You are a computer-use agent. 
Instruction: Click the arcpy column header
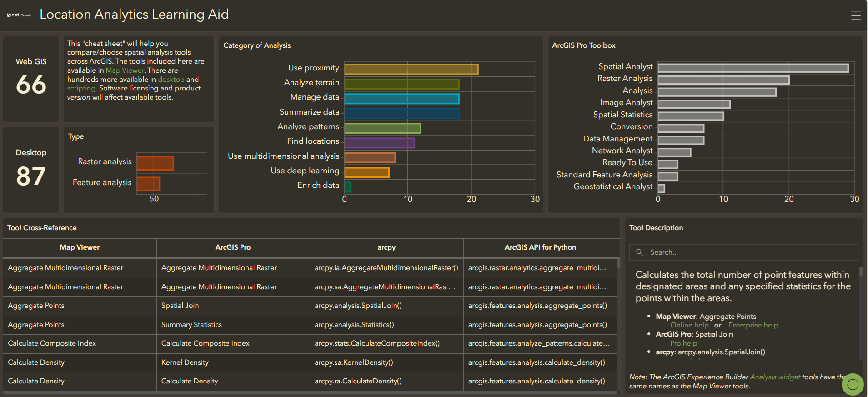(386, 247)
